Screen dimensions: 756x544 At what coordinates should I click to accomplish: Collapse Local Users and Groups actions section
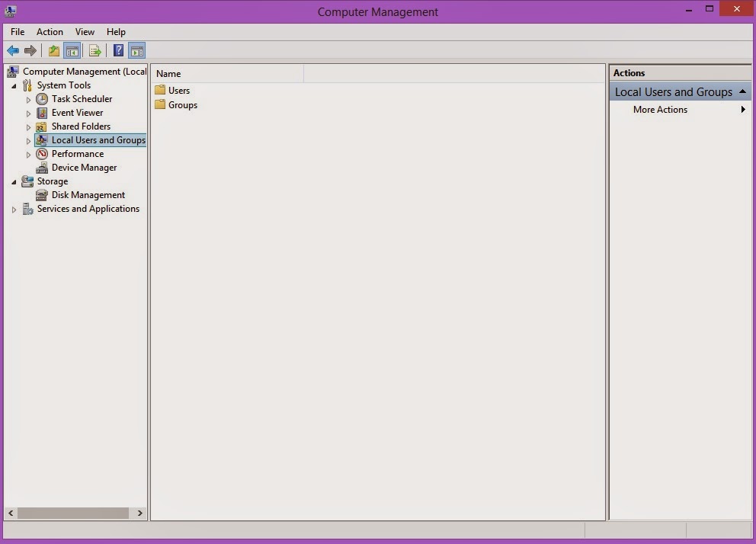pos(742,91)
